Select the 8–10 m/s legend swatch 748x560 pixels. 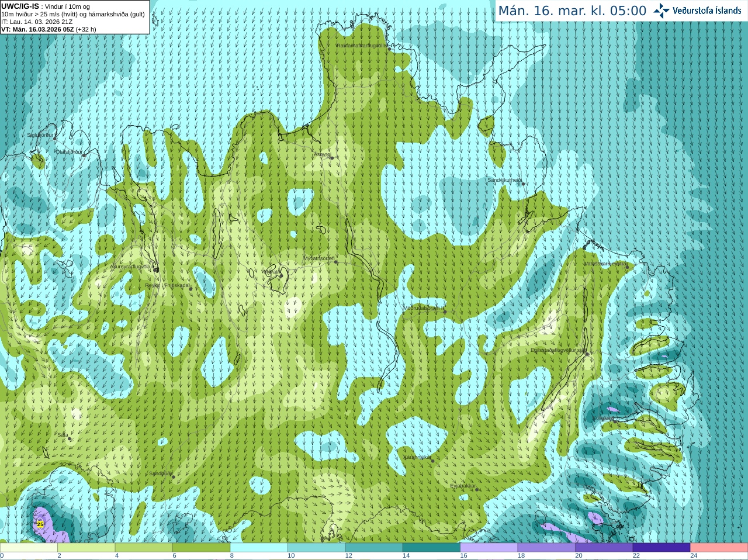tap(259, 548)
